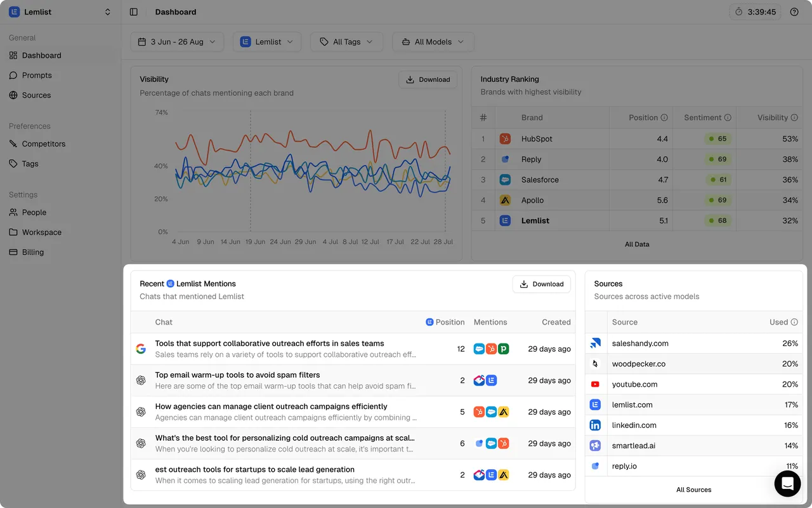
Task: Click All Data under Industry Ranking
Action: 637,244
